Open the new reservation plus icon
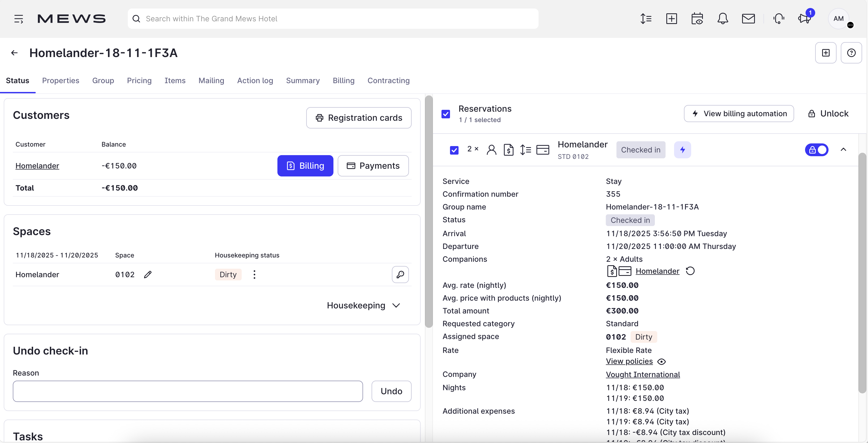This screenshot has width=868, height=443. point(672,18)
